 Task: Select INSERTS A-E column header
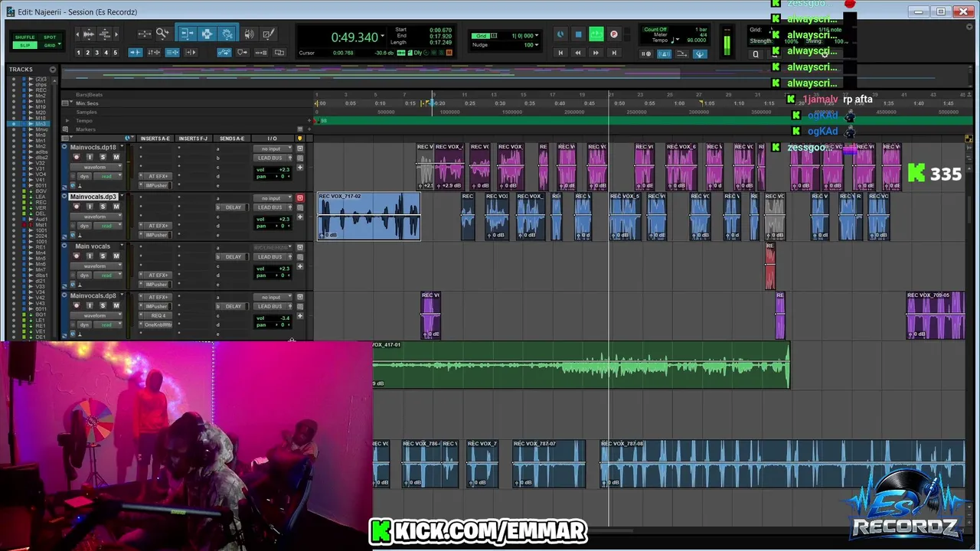(x=155, y=139)
